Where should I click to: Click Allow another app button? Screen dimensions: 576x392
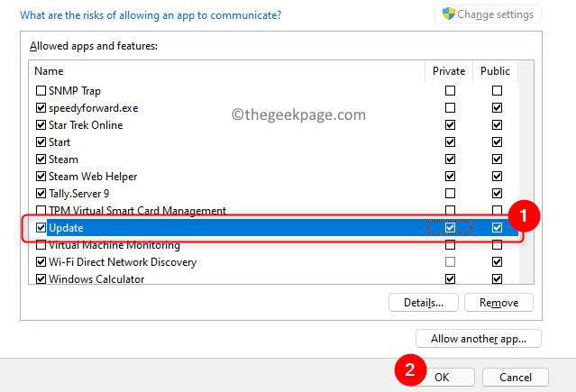pos(478,339)
